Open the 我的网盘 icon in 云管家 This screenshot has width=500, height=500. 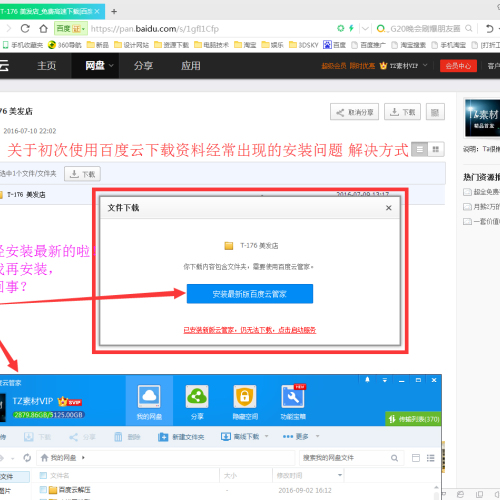(149, 402)
